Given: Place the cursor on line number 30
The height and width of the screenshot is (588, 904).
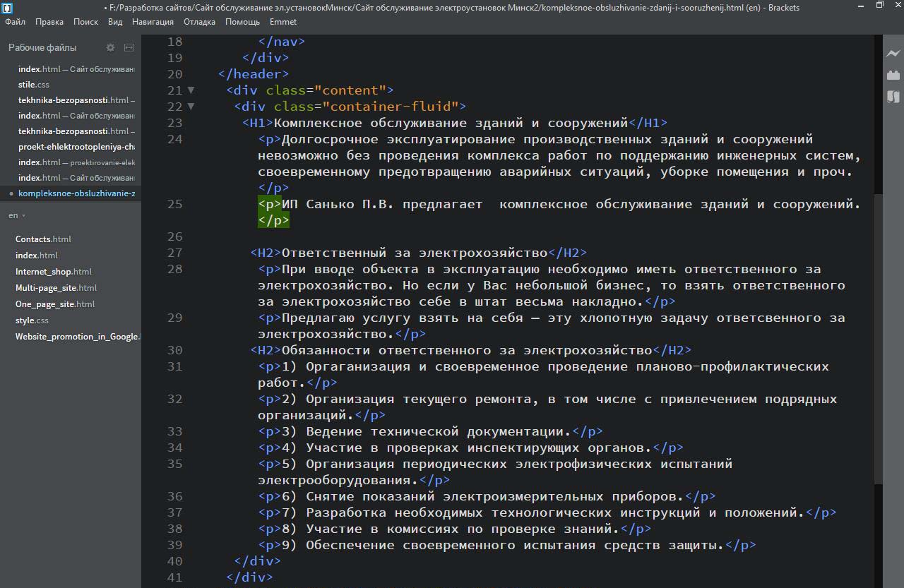Looking at the screenshot, I should pyautogui.click(x=174, y=350).
